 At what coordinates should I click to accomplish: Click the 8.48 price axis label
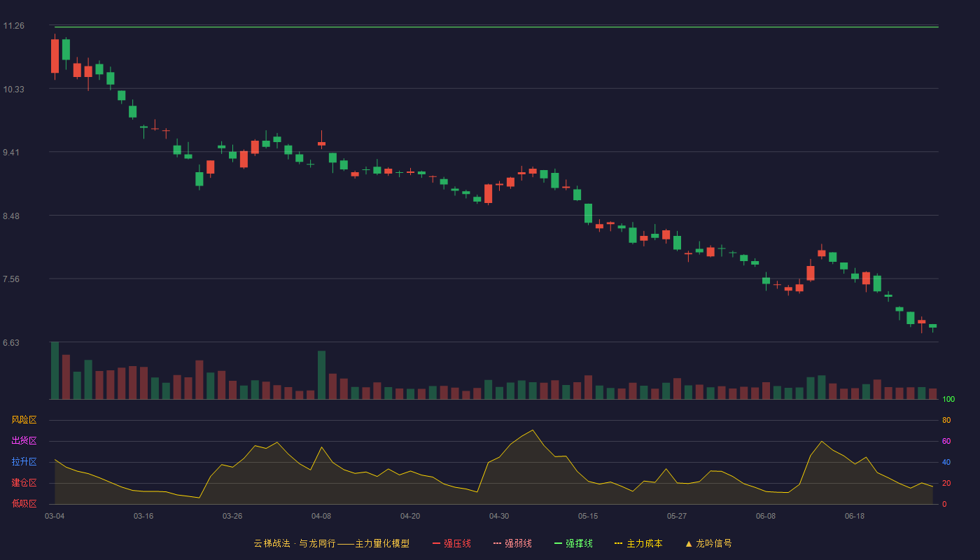11,216
